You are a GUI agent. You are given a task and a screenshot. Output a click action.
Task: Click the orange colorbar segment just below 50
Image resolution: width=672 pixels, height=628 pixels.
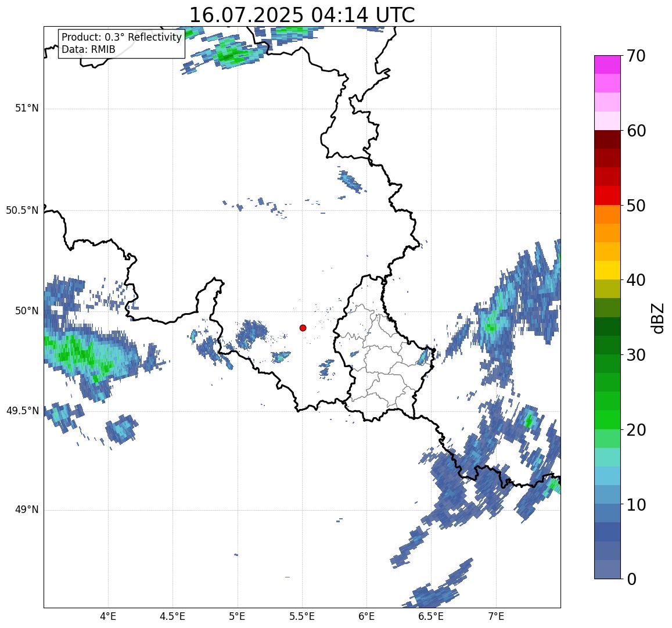608,214
